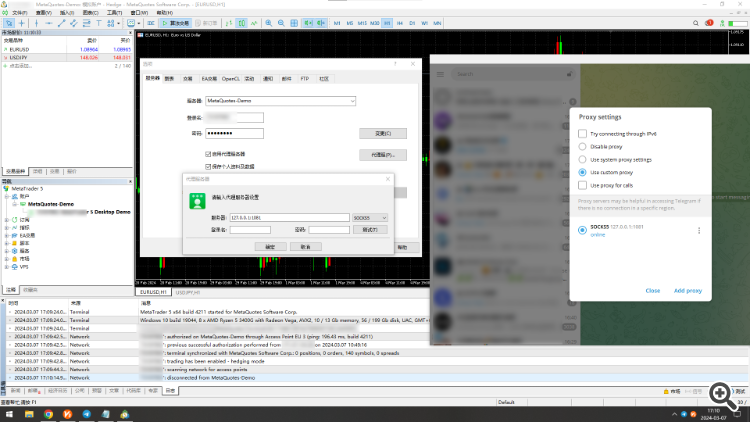Image resolution: width=750 pixels, height=422 pixels.
Task: Switch to the EA交易 tab in options
Action: tap(209, 78)
